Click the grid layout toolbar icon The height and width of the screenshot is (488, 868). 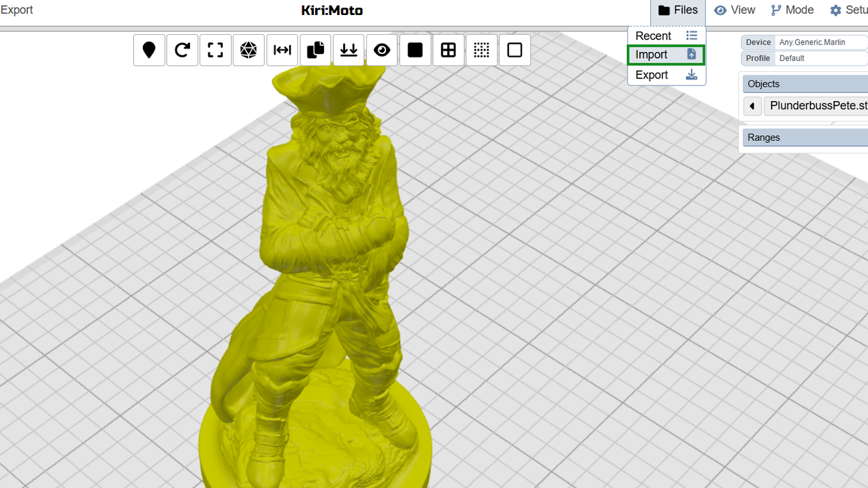coord(448,50)
